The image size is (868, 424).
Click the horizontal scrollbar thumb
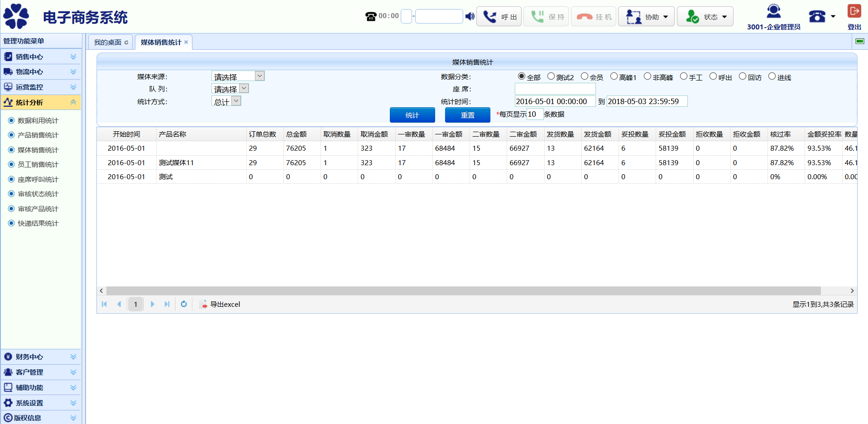pos(463,291)
